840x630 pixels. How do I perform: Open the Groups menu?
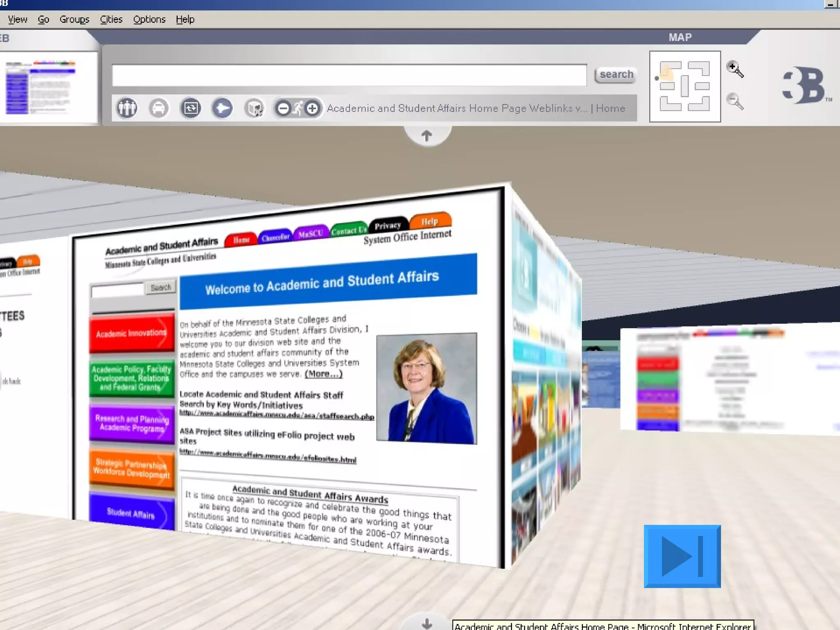tap(74, 19)
